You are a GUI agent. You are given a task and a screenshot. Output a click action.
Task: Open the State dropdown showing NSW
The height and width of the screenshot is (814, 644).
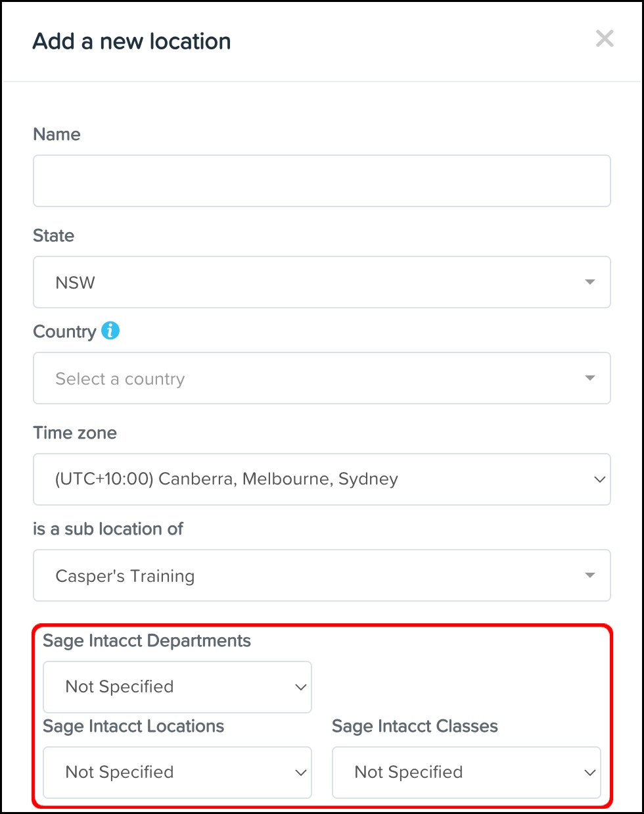click(x=322, y=282)
